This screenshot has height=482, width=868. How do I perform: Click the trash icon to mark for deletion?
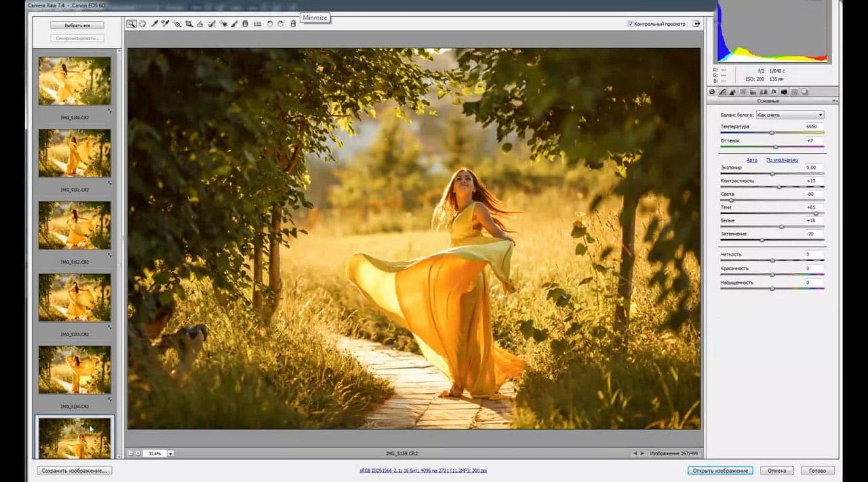[x=293, y=24]
